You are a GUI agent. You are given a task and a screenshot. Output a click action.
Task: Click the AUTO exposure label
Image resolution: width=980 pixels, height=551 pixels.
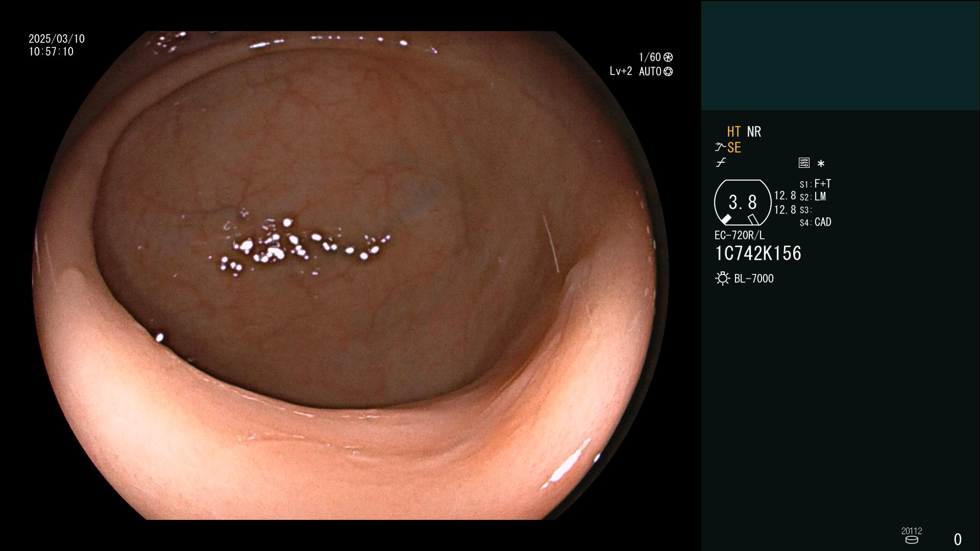pyautogui.click(x=650, y=71)
